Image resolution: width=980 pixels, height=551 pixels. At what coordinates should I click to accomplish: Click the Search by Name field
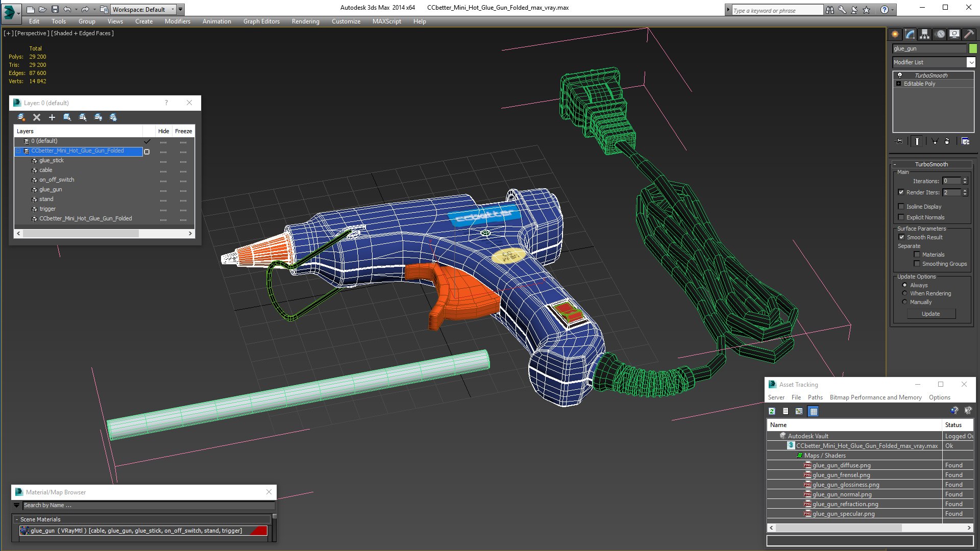[x=149, y=505]
